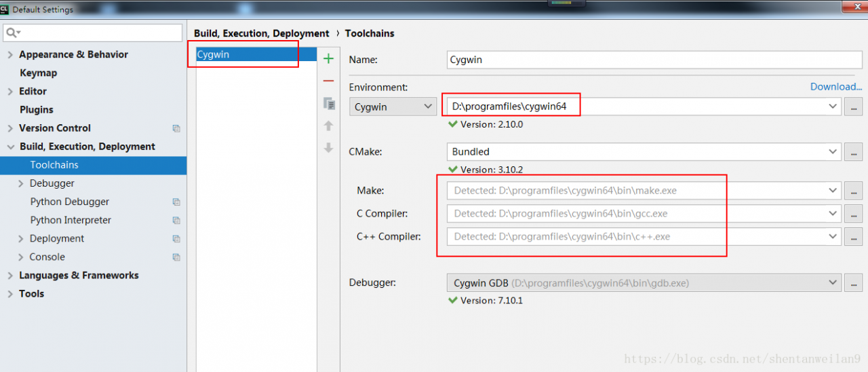Expand the Console subsection
This screenshot has height=372, width=868.
point(21,257)
